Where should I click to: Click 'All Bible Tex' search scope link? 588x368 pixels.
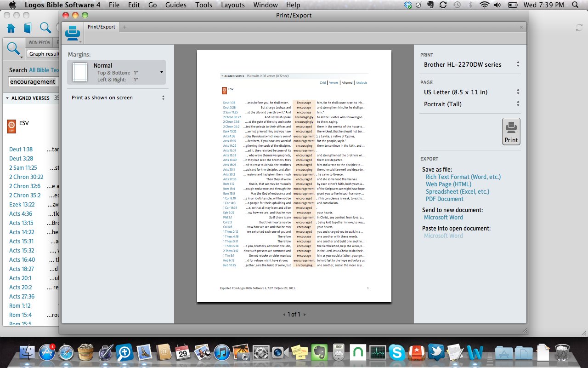click(44, 70)
